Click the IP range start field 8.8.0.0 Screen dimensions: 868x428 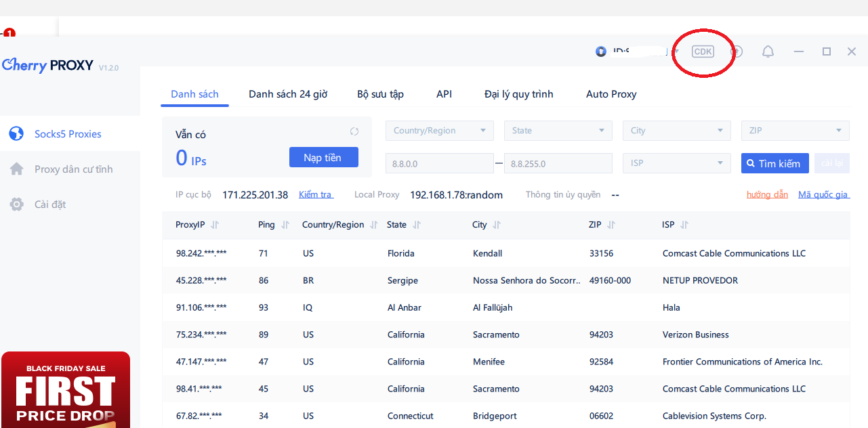(x=439, y=163)
